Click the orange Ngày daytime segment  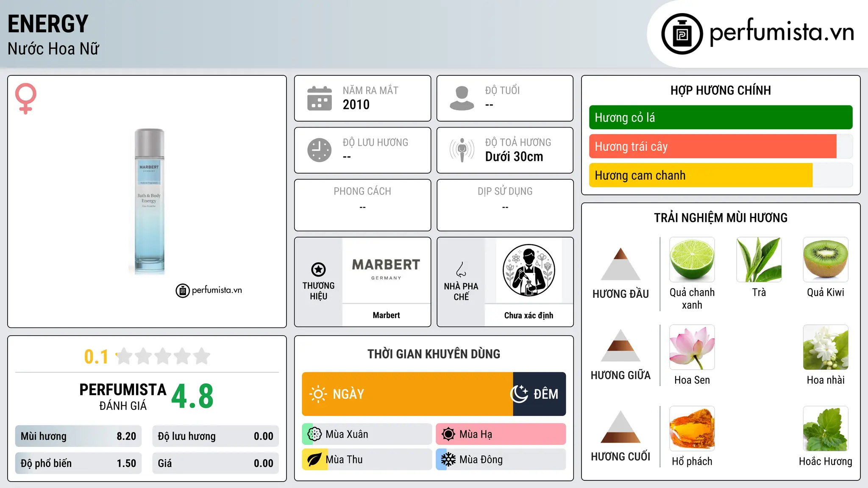point(407,394)
